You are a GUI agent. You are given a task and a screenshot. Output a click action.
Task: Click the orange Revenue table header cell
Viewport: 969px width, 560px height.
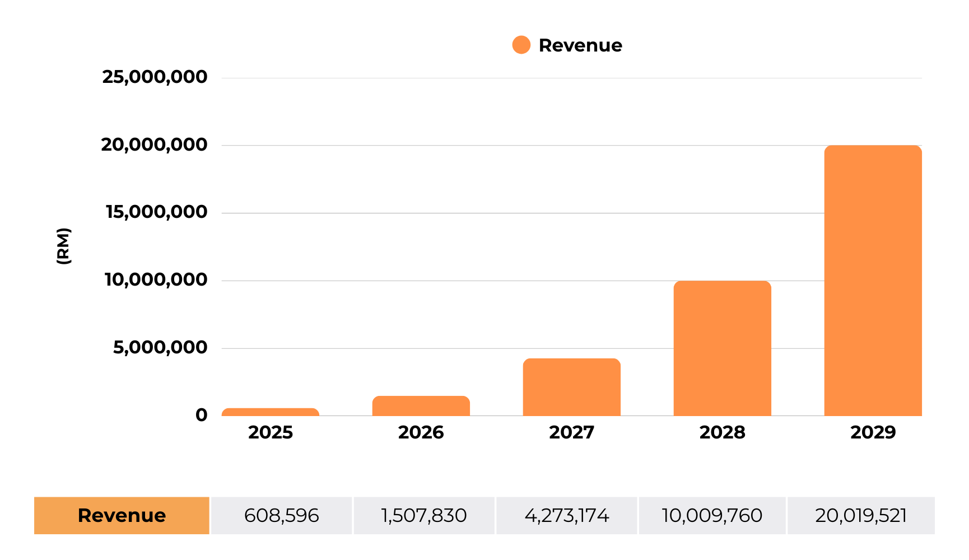pyautogui.click(x=122, y=515)
